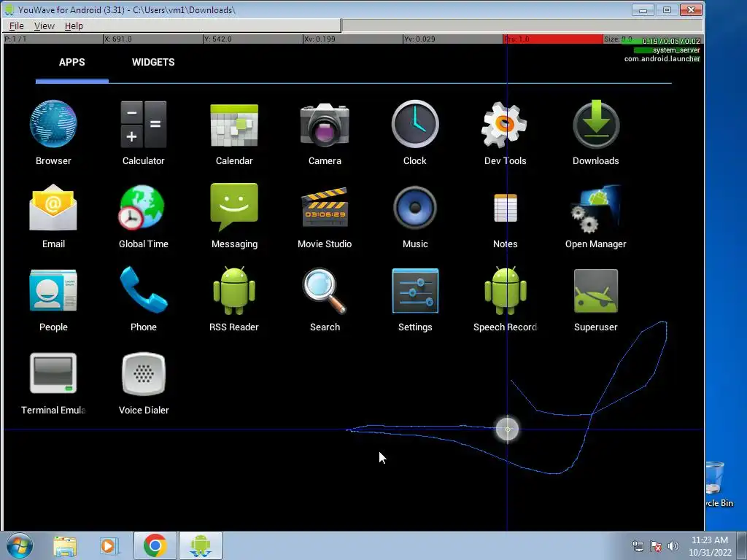Launch Speech Recorder app
Viewport: 747px width, 560px height.
(505, 300)
